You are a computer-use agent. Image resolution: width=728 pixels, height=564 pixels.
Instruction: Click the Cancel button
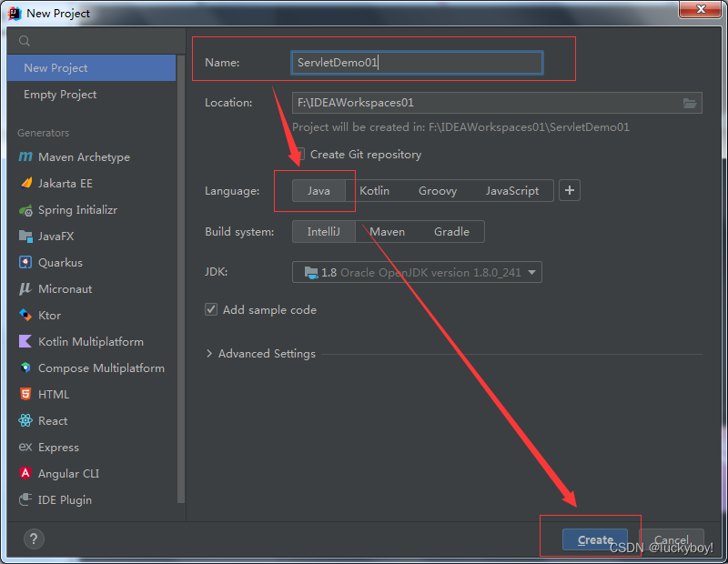pos(672,539)
